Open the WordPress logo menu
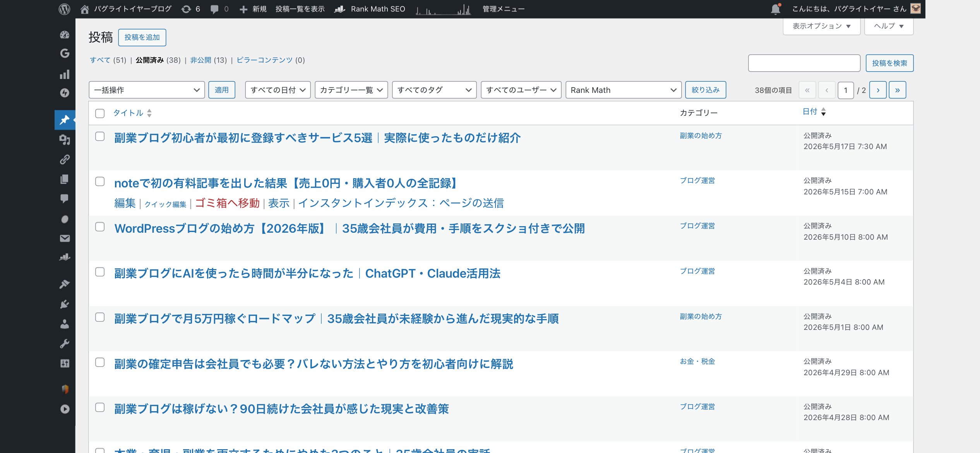980x453 pixels. coord(64,9)
